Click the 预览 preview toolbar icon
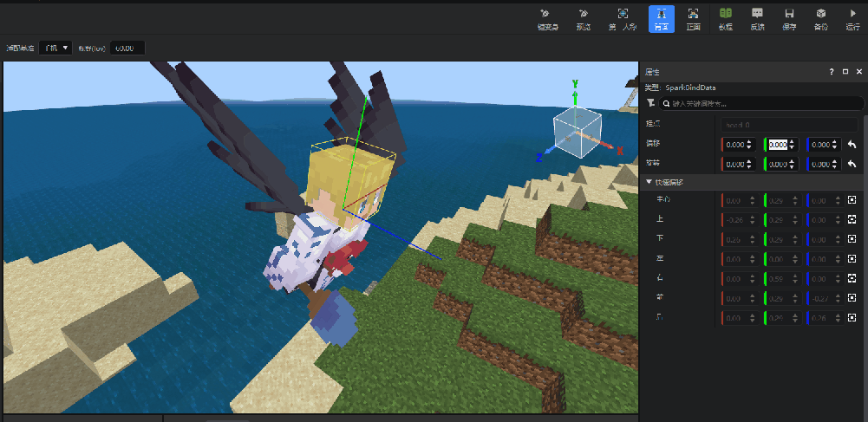Image resolution: width=868 pixels, height=422 pixels. point(583,19)
